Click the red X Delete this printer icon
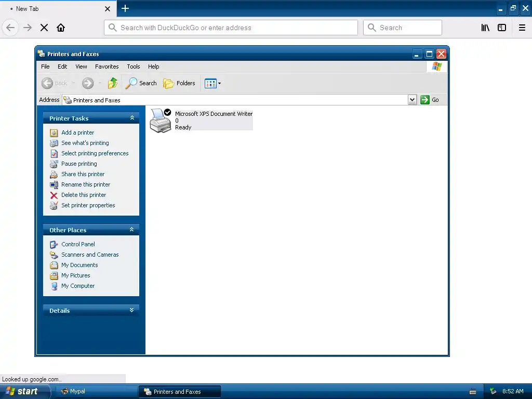532x399 pixels. [54, 195]
